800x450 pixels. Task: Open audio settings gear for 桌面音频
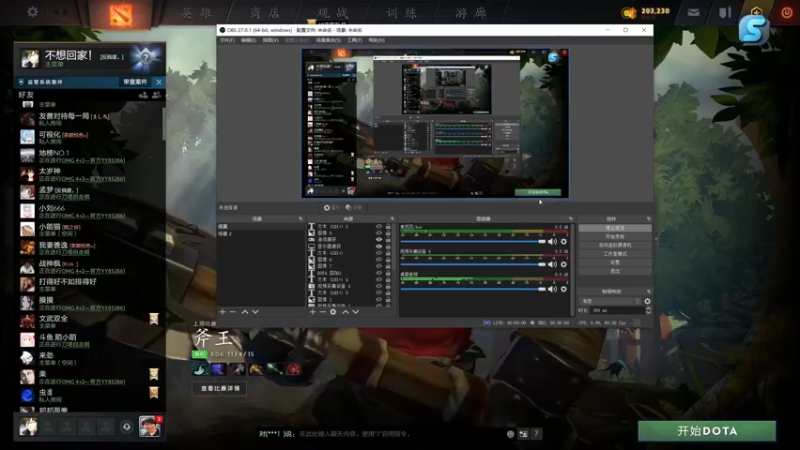(x=564, y=289)
